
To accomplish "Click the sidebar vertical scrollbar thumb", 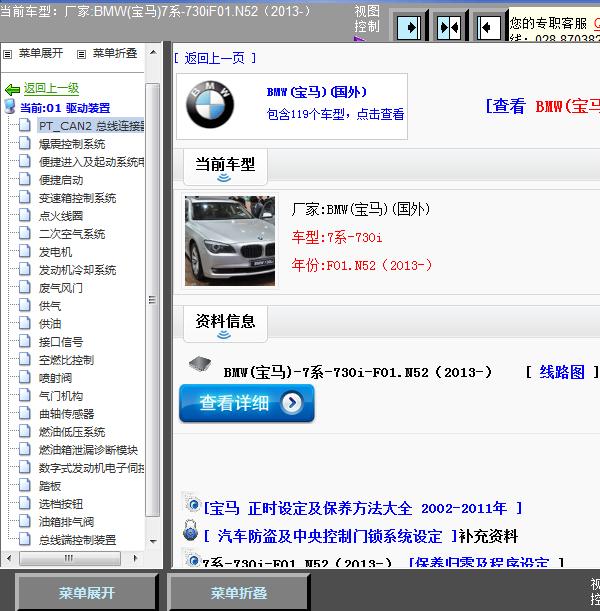I will pyautogui.click(x=153, y=300).
